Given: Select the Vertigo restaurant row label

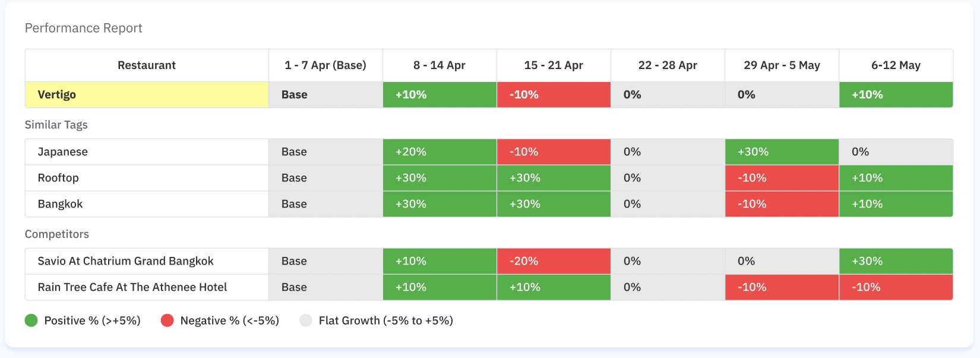Looking at the screenshot, I should point(57,95).
